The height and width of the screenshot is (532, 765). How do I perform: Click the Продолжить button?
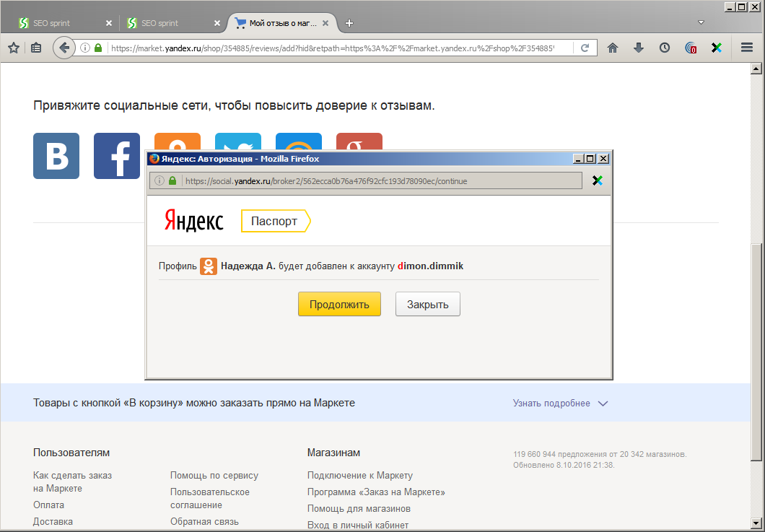pyautogui.click(x=340, y=304)
